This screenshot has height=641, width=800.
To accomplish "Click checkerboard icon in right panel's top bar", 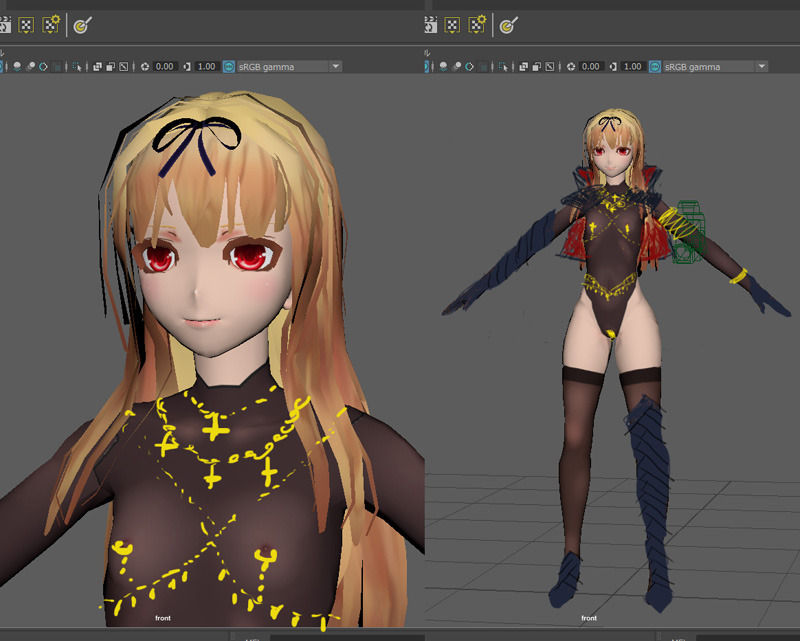I will 452,24.
